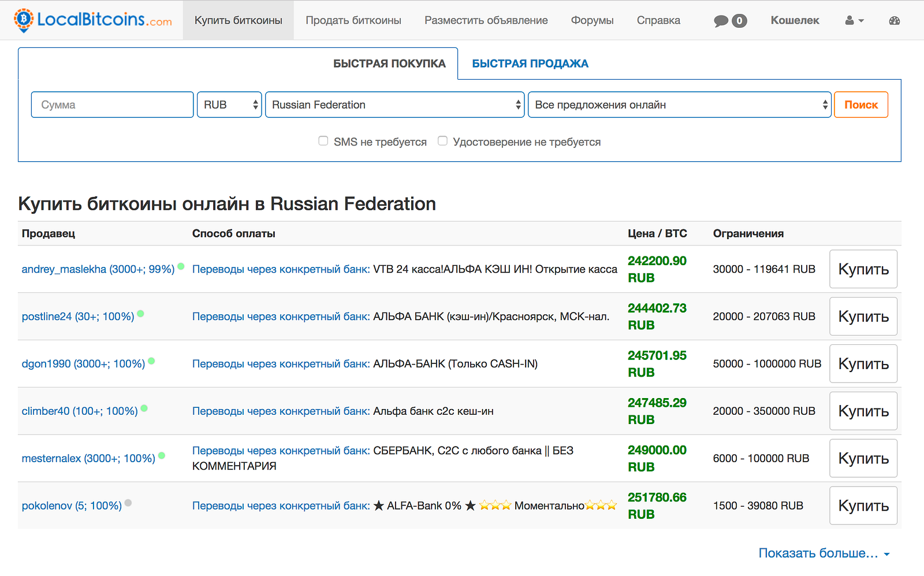Click 'Купить' for andrey_maslekha's offer

[863, 269]
